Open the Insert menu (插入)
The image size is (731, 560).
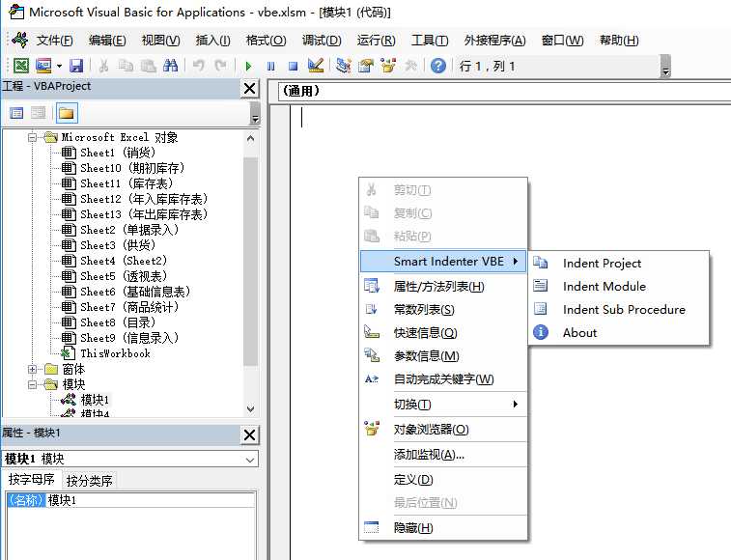[213, 41]
